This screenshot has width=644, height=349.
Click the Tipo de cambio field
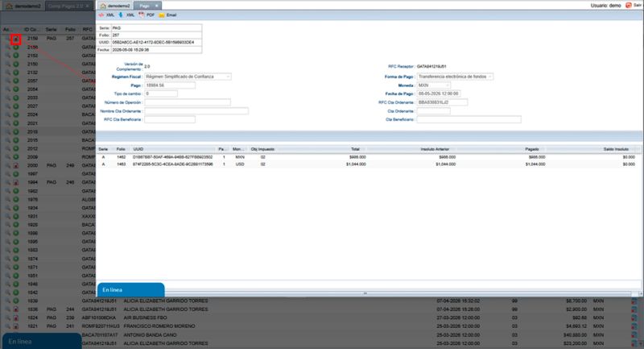[161, 93]
